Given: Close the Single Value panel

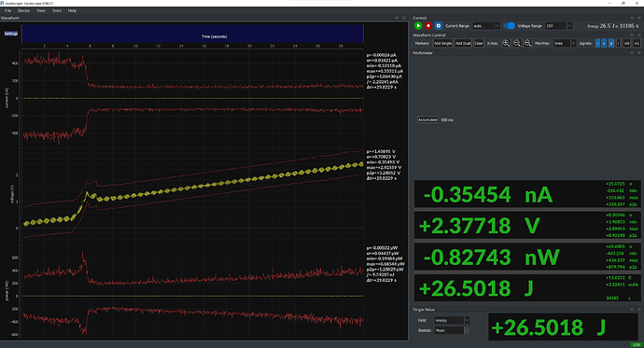Looking at the screenshot, I should click(x=639, y=310).
